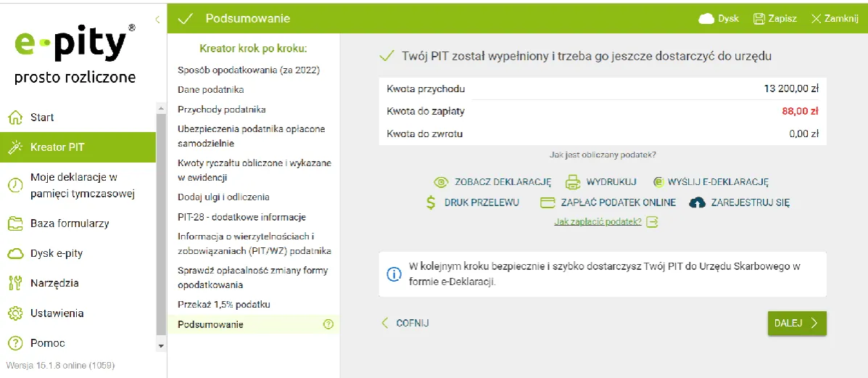Open the Ustawienia gear icon
Image resolution: width=868 pixels, height=378 pixels.
15,313
